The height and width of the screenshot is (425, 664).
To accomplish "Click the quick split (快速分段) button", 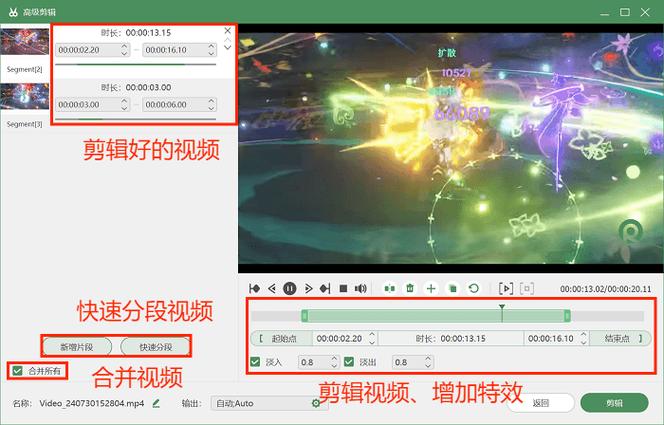I will pyautogui.click(x=155, y=347).
